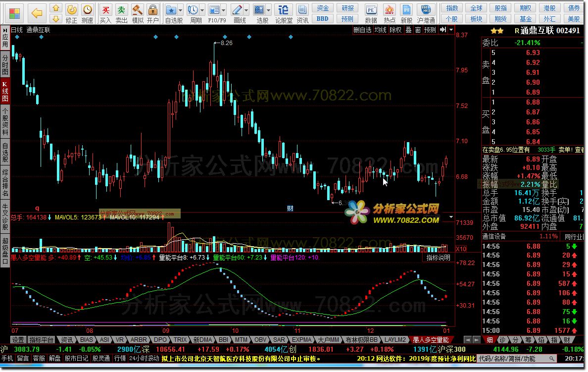
Task: Open the 自选股 watchlist folder icon
Action: pyautogui.click(x=171, y=10)
